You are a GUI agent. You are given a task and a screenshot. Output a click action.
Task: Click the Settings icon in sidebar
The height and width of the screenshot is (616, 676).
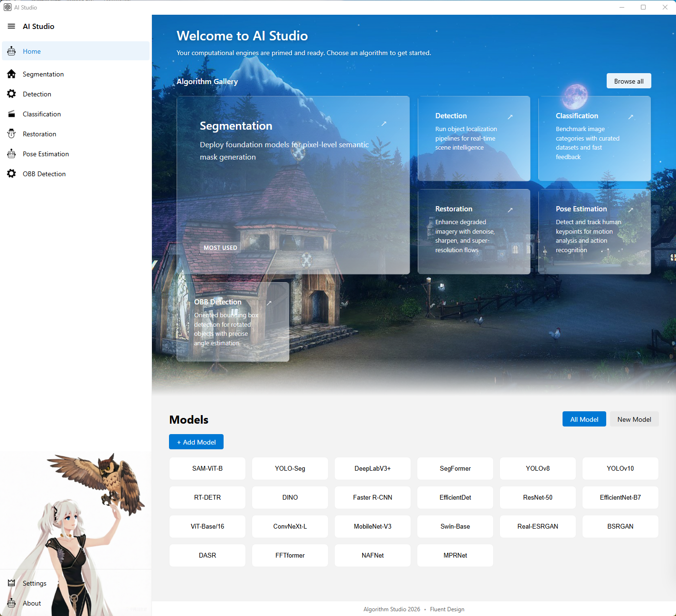[x=11, y=583]
